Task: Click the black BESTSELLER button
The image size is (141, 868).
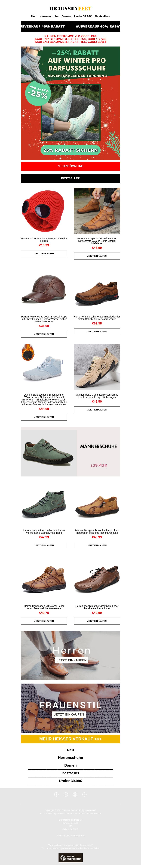Action: point(70,178)
